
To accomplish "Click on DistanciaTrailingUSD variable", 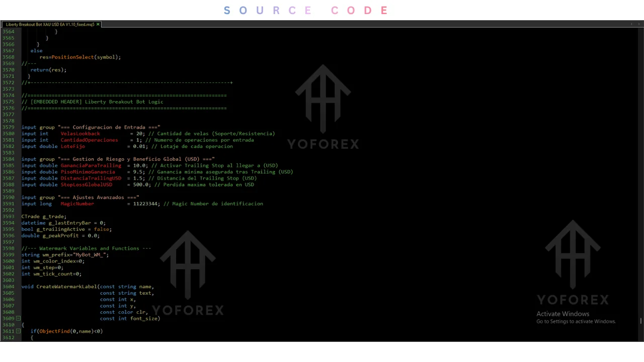I will 91,178.
